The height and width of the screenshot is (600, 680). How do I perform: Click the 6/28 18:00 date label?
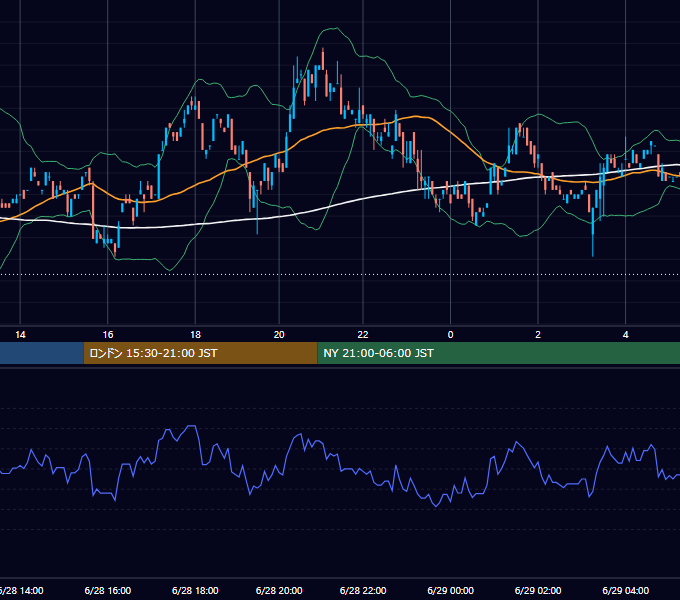point(196,590)
